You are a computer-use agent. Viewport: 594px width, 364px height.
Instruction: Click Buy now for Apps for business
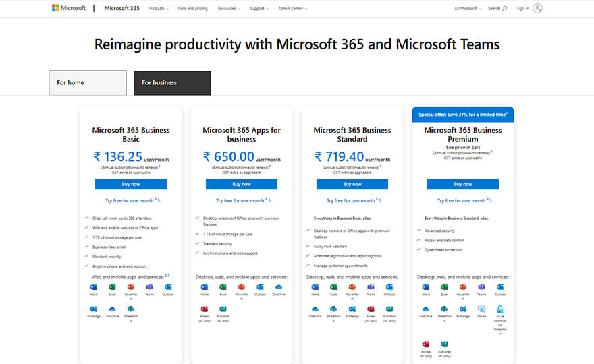coord(242,184)
